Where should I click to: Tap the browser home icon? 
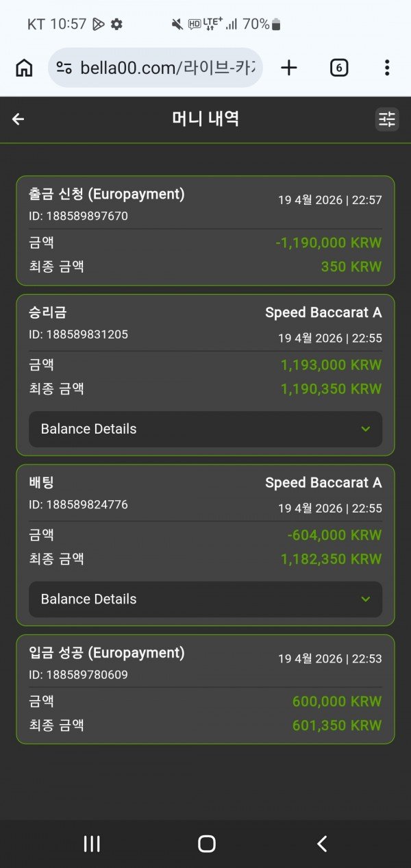coord(24,68)
